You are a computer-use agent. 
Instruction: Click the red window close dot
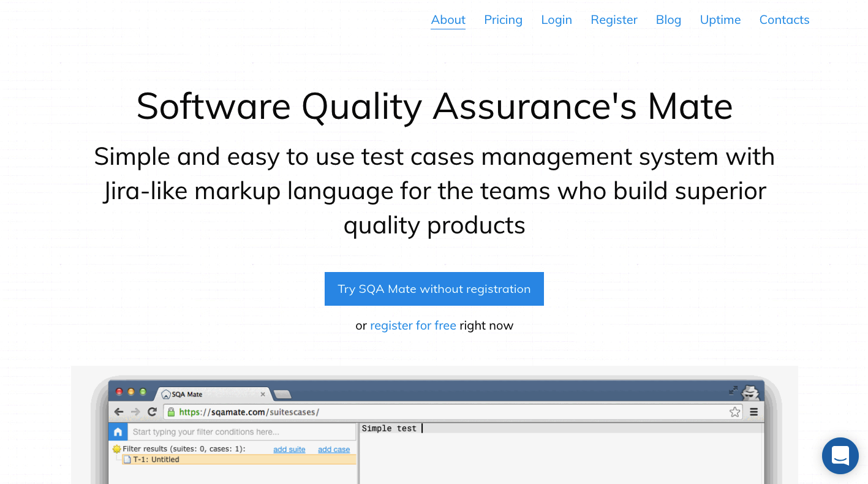(119, 392)
